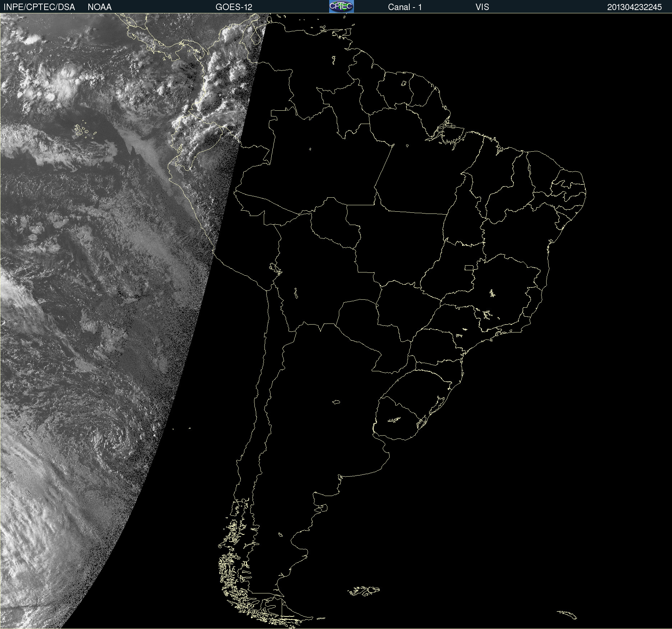The width and height of the screenshot is (672, 629).
Task: Click the VIS label in the header
Action: (x=482, y=7)
